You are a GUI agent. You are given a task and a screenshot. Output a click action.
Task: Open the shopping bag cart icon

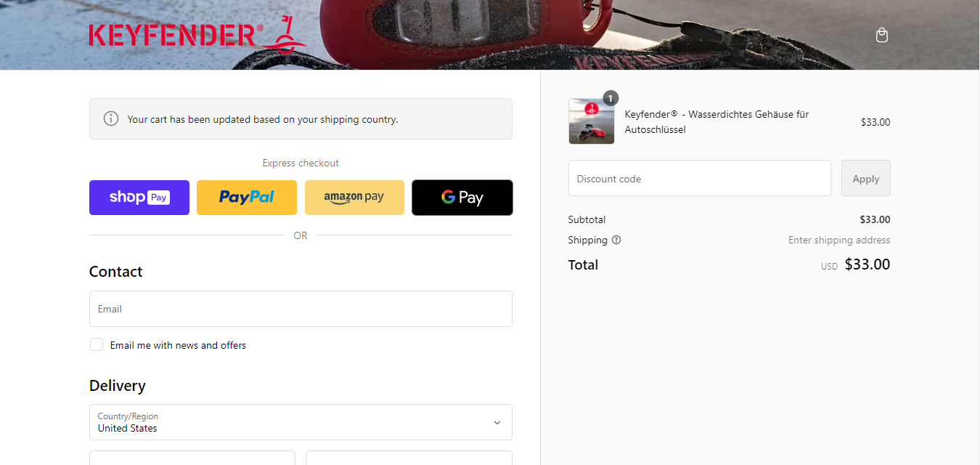pyautogui.click(x=882, y=35)
